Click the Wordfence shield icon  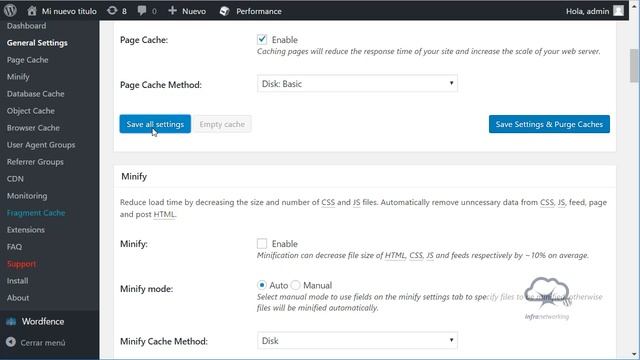pyautogui.click(x=11, y=322)
